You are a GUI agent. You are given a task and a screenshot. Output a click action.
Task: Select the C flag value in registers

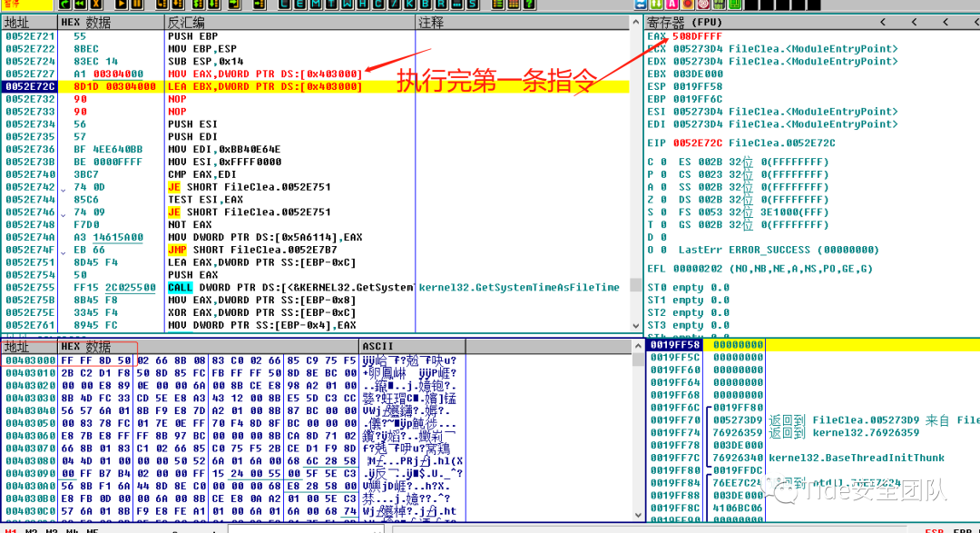663,162
